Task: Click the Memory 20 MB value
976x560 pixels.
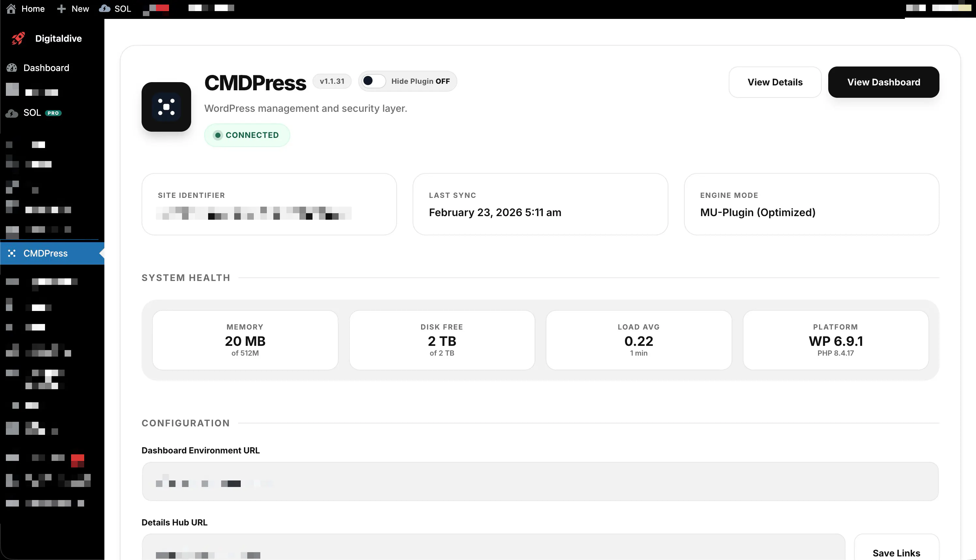Action: (x=245, y=341)
